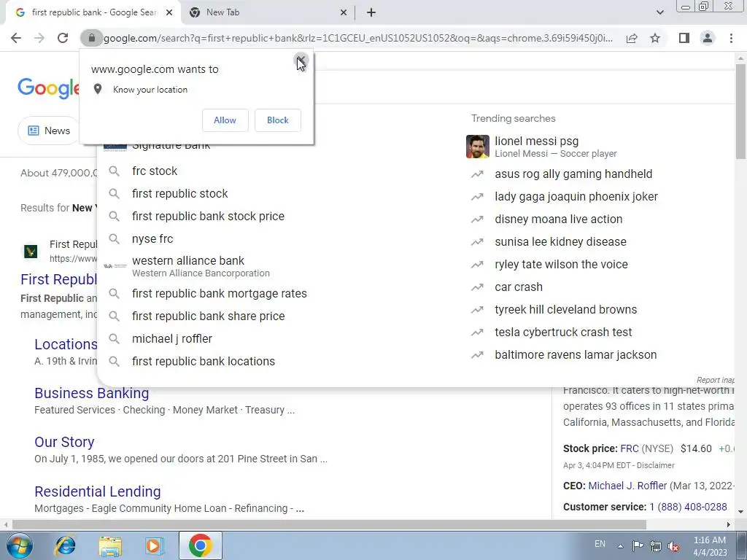
Task: Share this page from the address bar
Action: click(632, 38)
